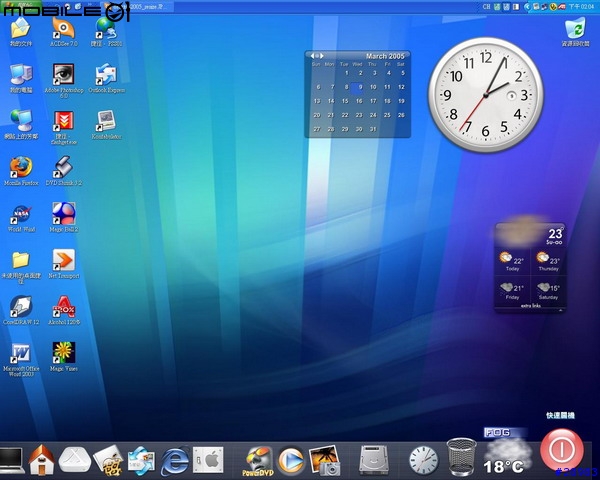The image size is (600, 480).
Task: Click the red ATI tray icon
Action: pyautogui.click(x=562, y=7)
